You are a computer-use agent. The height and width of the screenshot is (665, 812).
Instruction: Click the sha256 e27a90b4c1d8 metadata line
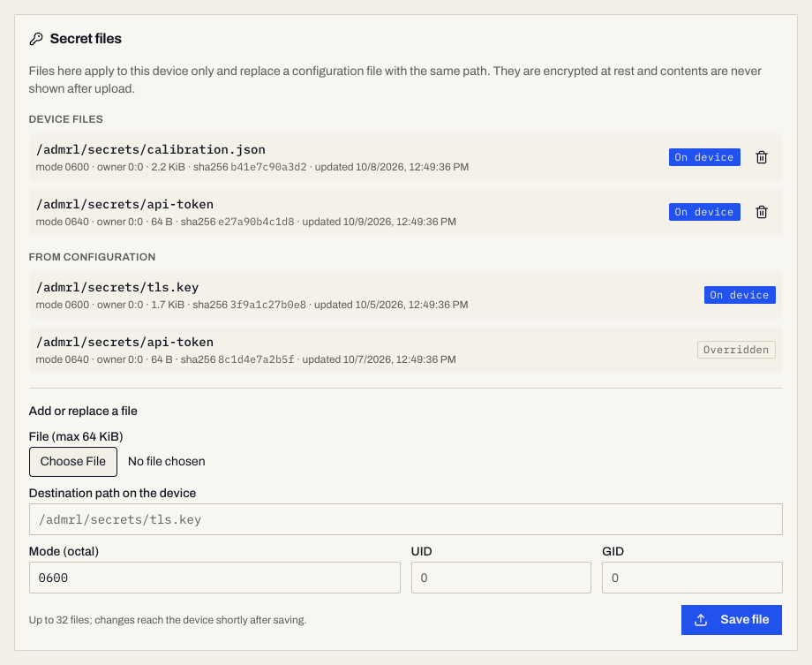click(246, 222)
